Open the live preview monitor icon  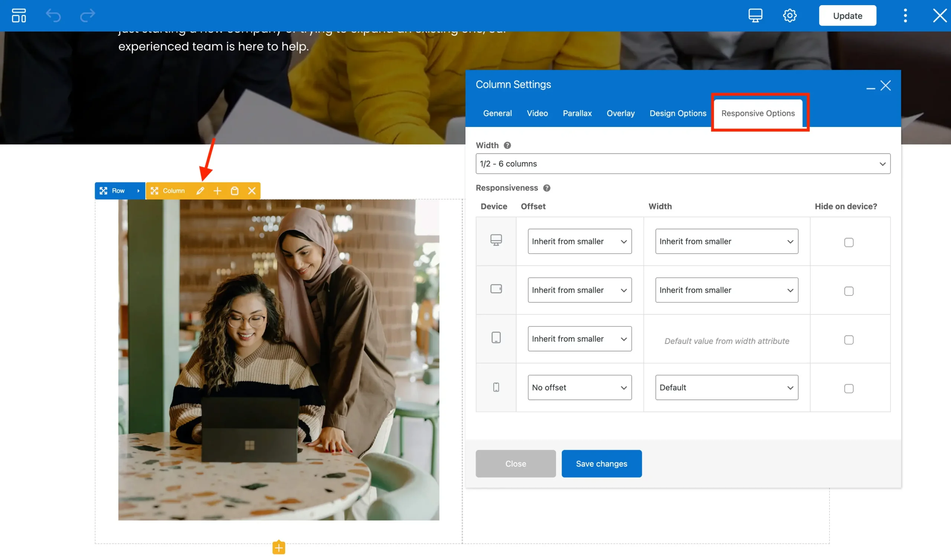[x=755, y=16]
